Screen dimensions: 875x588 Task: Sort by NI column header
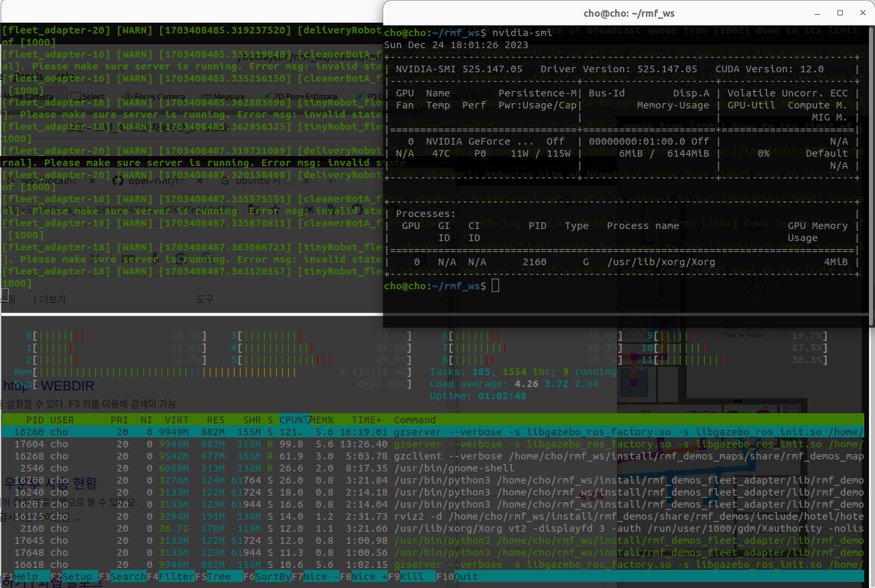click(147, 420)
